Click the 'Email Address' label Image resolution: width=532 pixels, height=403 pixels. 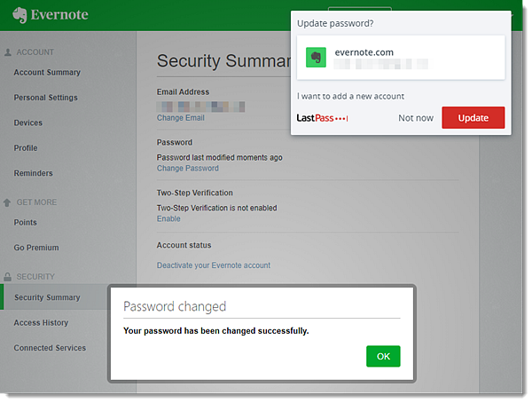pyautogui.click(x=183, y=91)
